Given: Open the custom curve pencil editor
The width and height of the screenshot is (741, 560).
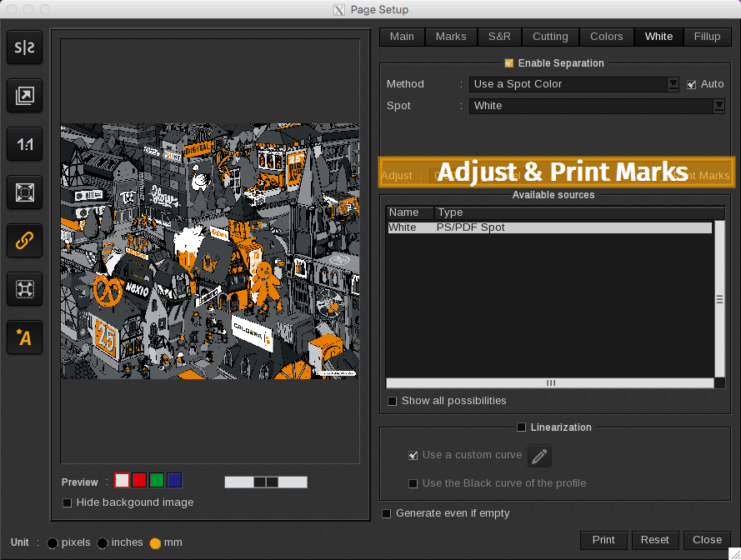Looking at the screenshot, I should click(x=539, y=456).
